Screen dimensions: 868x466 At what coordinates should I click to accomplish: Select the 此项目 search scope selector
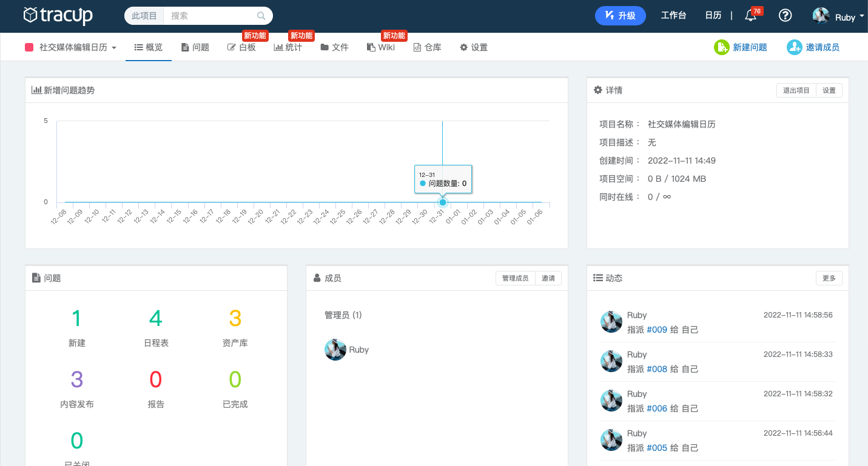[x=144, y=16]
